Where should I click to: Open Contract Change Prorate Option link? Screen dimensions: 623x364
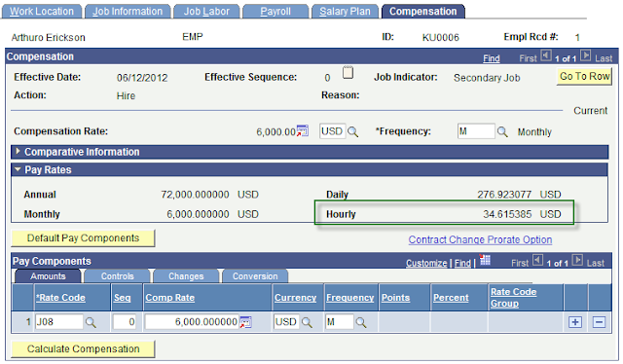tap(480, 239)
